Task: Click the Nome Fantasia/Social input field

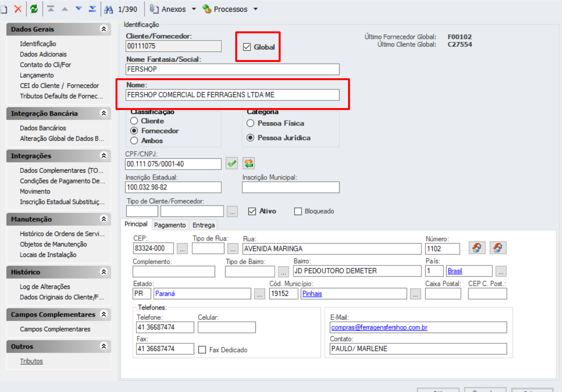Action: (x=233, y=69)
